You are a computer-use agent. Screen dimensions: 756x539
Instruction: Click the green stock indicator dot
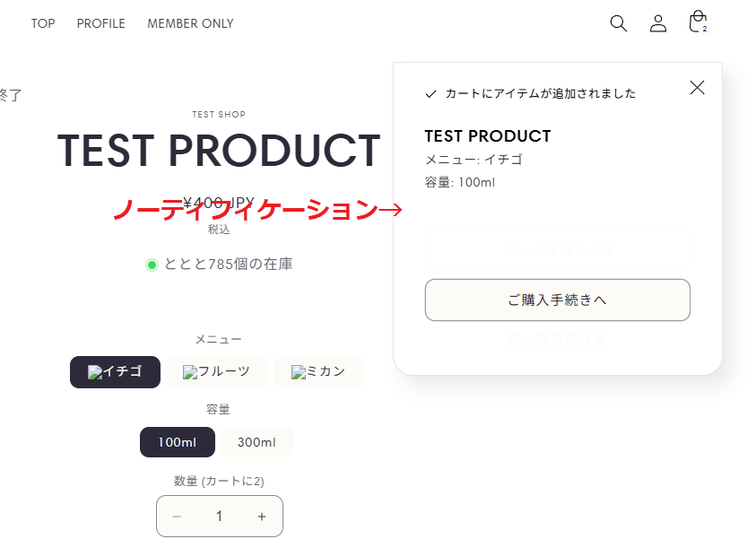[x=152, y=265]
